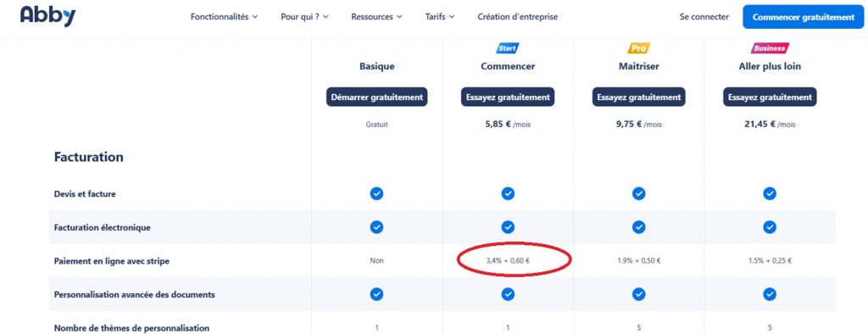Open the Fonctionnalités menu
The height and width of the screenshot is (334, 868).
pyautogui.click(x=224, y=17)
